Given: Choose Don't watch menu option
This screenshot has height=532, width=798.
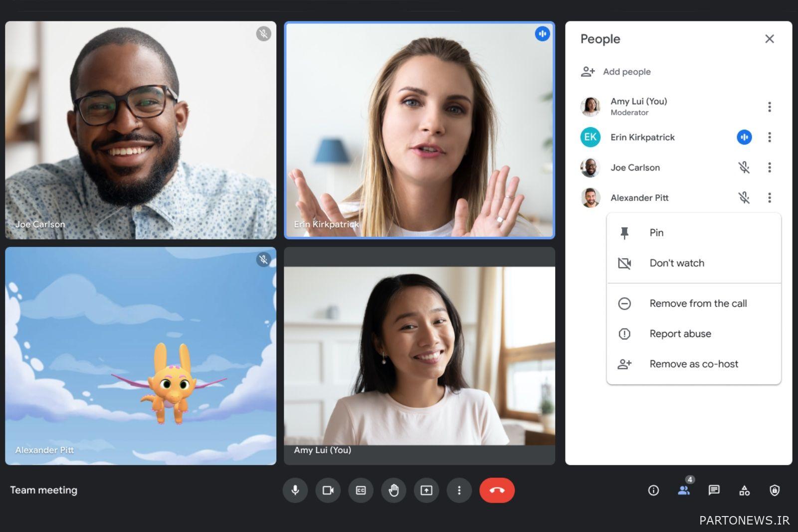Looking at the screenshot, I should pyautogui.click(x=694, y=263).
